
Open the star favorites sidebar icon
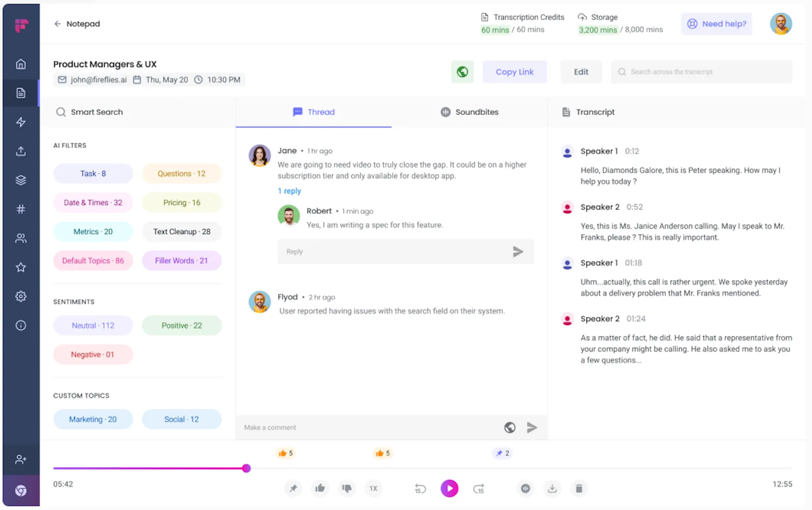point(21,267)
